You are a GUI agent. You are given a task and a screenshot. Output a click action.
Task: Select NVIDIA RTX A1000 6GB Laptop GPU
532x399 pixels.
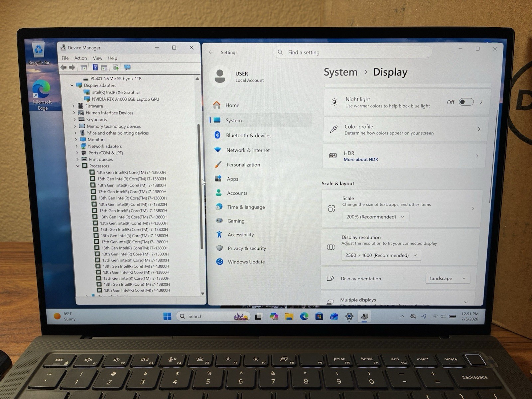(125, 99)
